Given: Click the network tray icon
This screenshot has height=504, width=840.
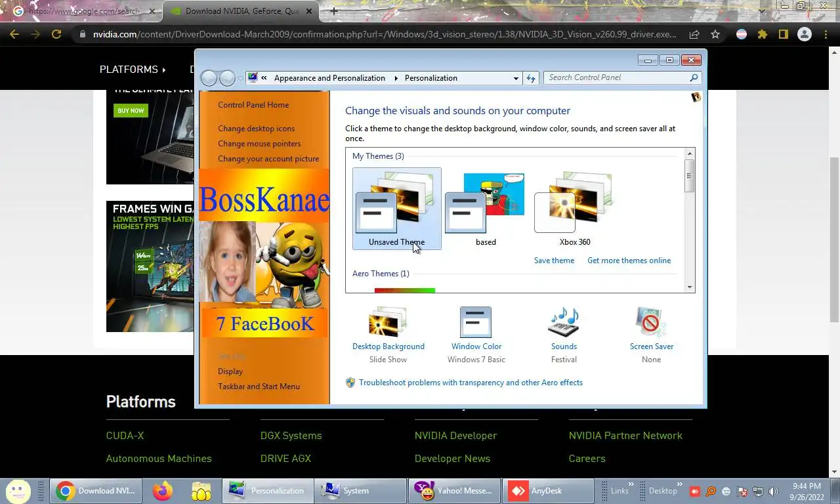Looking at the screenshot, I should pyautogui.click(x=758, y=491).
